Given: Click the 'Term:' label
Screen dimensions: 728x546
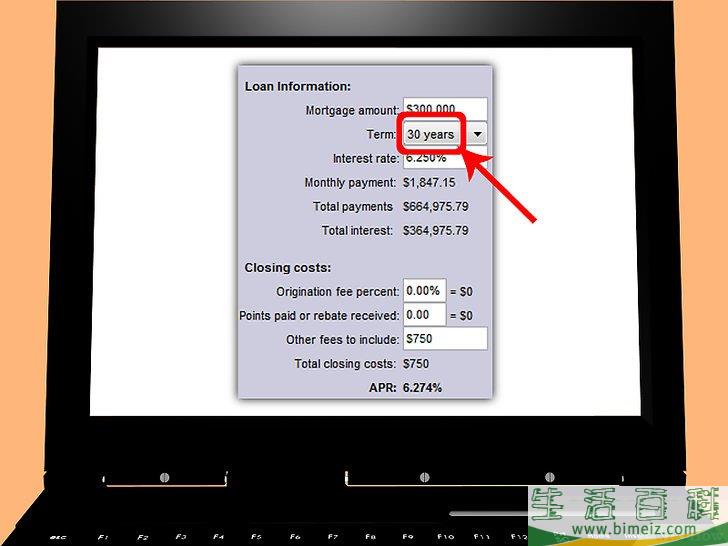Looking at the screenshot, I should (381, 135).
